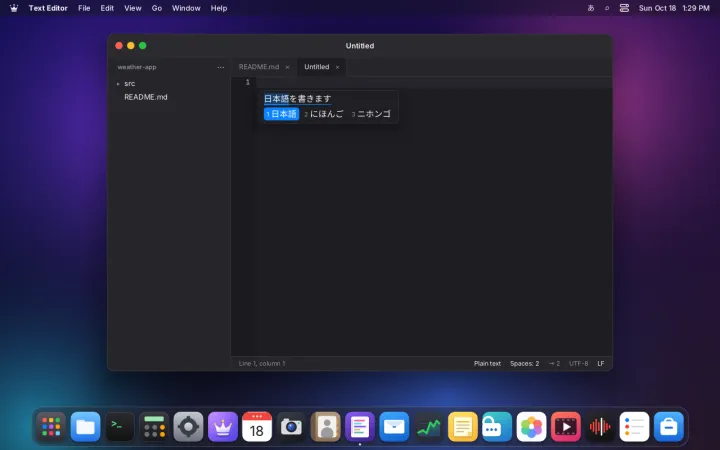Open the red video player app in dock
This screenshot has height=450, width=720.
[x=566, y=427]
